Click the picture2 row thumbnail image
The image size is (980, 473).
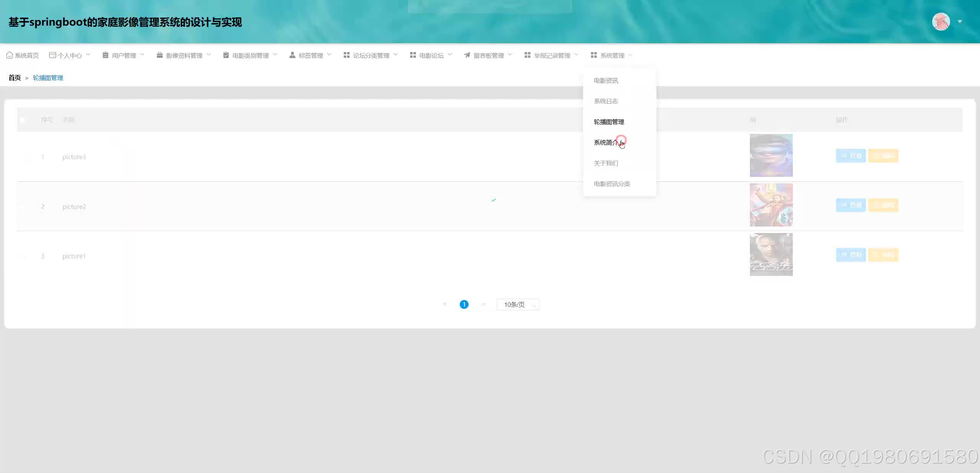click(x=771, y=205)
